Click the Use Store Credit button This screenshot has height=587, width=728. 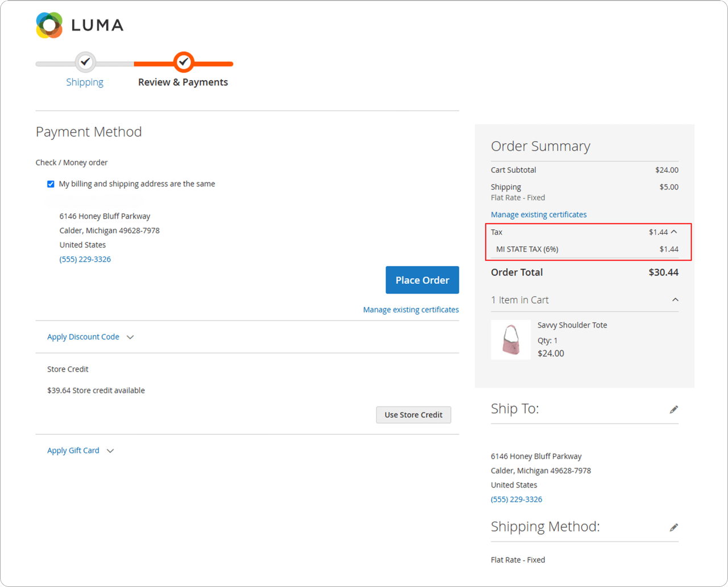tap(413, 415)
